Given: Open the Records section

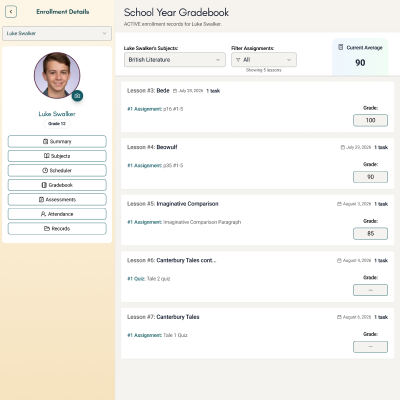Looking at the screenshot, I should pyautogui.click(x=57, y=229).
